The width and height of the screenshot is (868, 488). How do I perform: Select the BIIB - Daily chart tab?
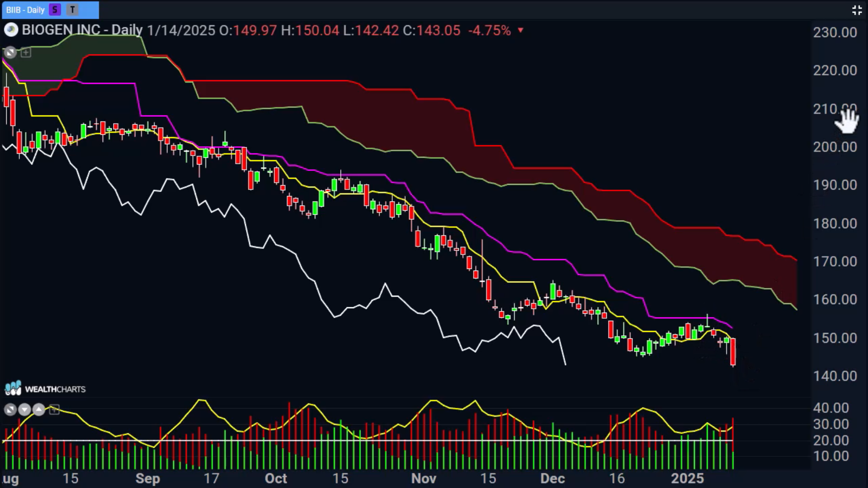50,9
